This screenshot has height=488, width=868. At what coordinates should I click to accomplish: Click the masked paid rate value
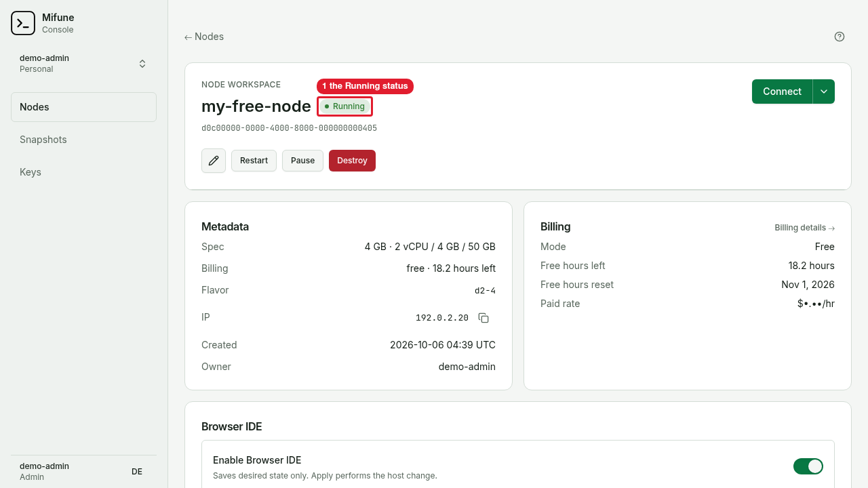tap(816, 304)
